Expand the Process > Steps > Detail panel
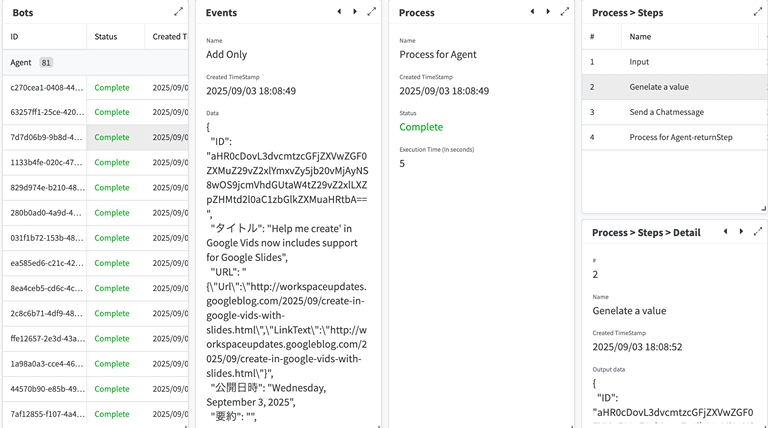The image size is (768, 428). pos(757,232)
